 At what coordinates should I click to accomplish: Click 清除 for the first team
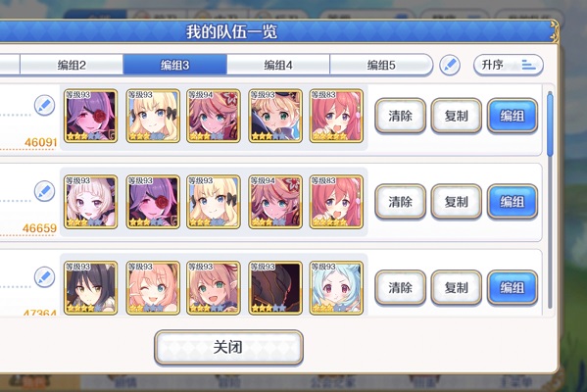coord(400,116)
